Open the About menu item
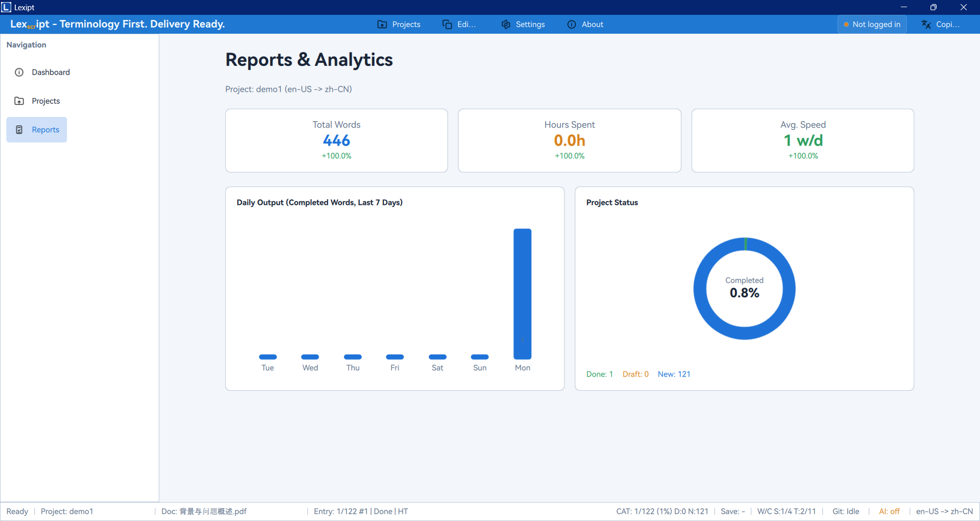The image size is (980, 521). [592, 25]
